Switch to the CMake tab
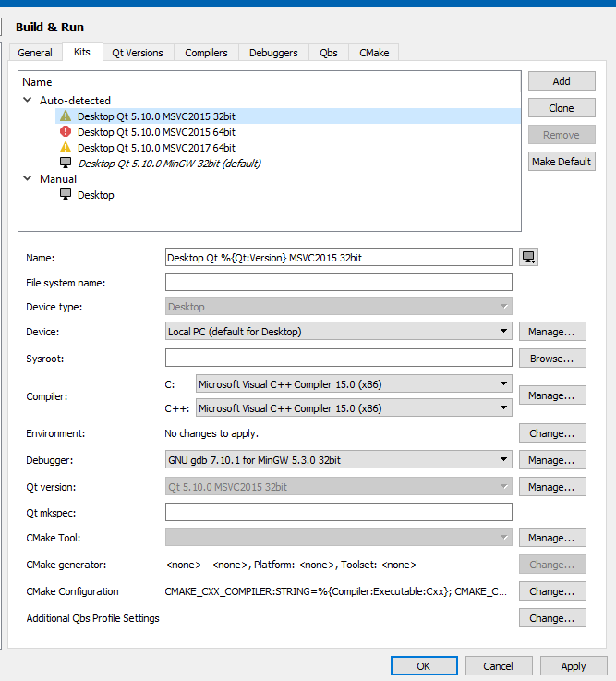 (374, 53)
